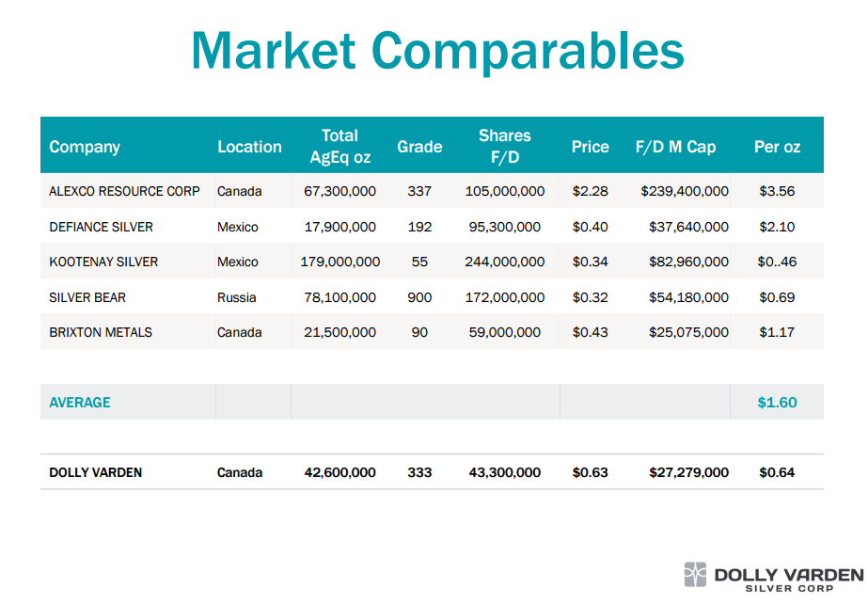Click the $3.56 per oz value
This screenshot has height=604, width=868.
(777, 191)
